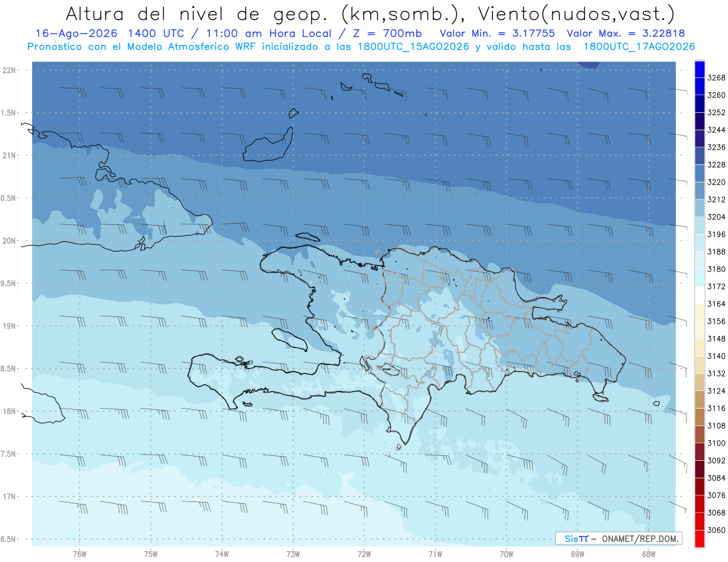Click the '3164' color bar value
Screen dimensions: 728x562
(x=716, y=304)
